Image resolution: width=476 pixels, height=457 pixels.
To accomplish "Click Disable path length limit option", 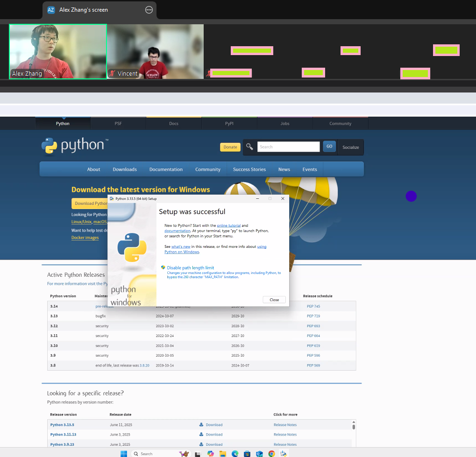I will (190, 267).
